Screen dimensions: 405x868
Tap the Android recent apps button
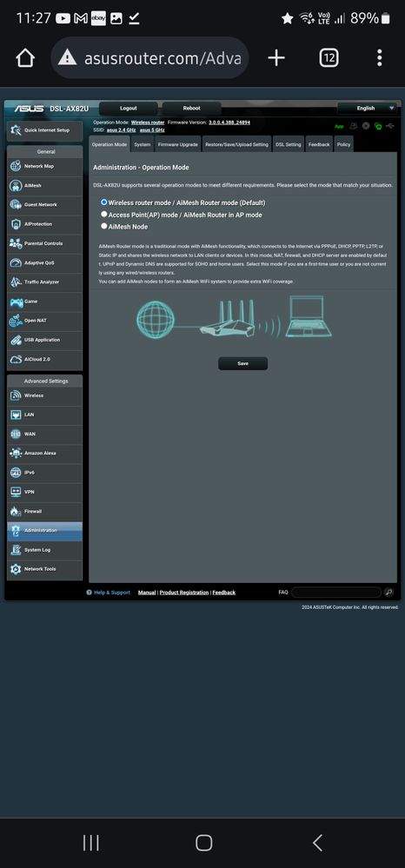91,843
